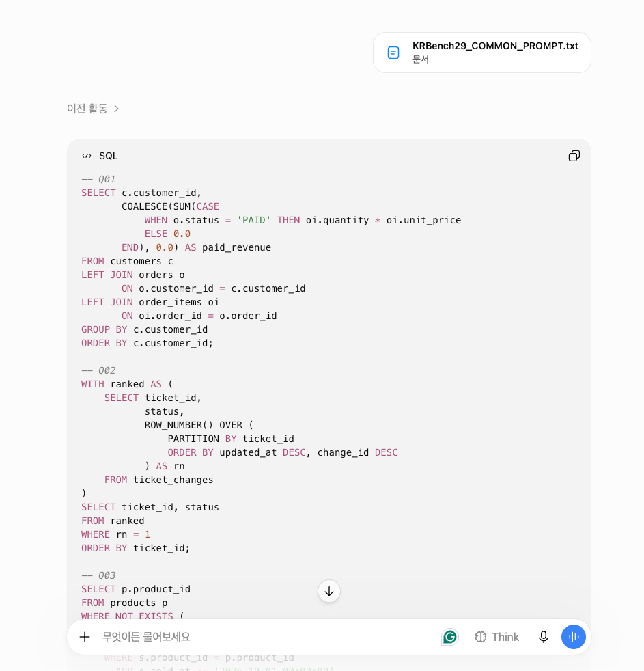644x671 pixels.
Task: Click the 'GROUP BY c.customer_id' line
Action: [144, 329]
